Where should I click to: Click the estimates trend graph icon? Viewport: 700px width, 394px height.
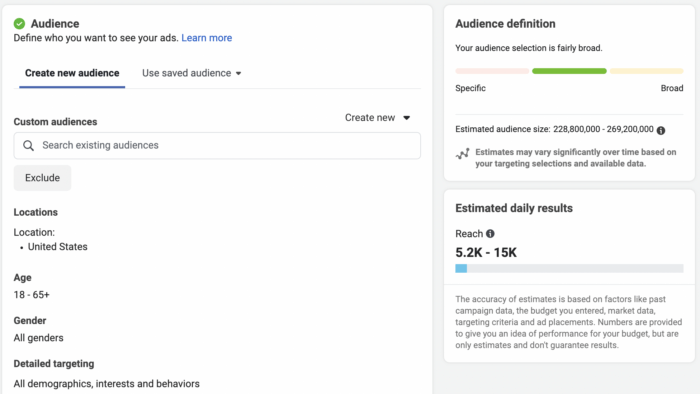462,153
